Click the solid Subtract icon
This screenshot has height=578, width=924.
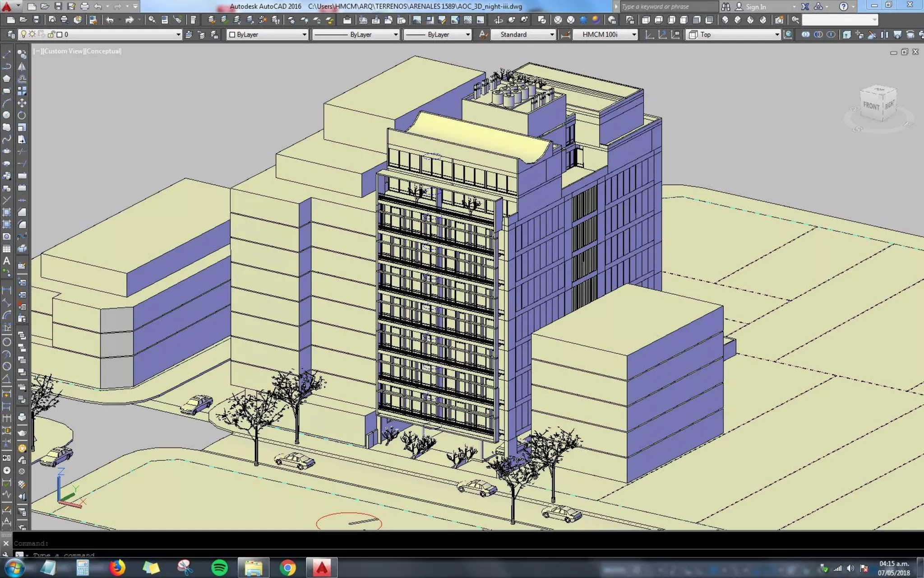point(818,34)
